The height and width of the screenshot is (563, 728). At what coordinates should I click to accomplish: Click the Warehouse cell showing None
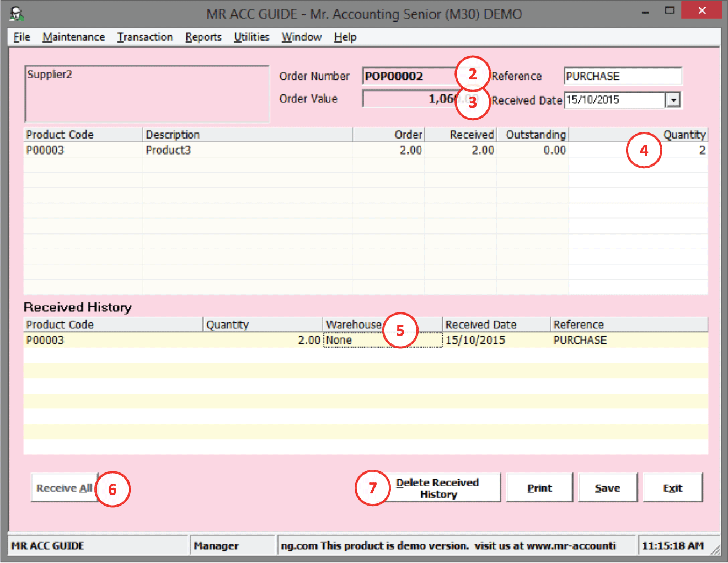[383, 340]
